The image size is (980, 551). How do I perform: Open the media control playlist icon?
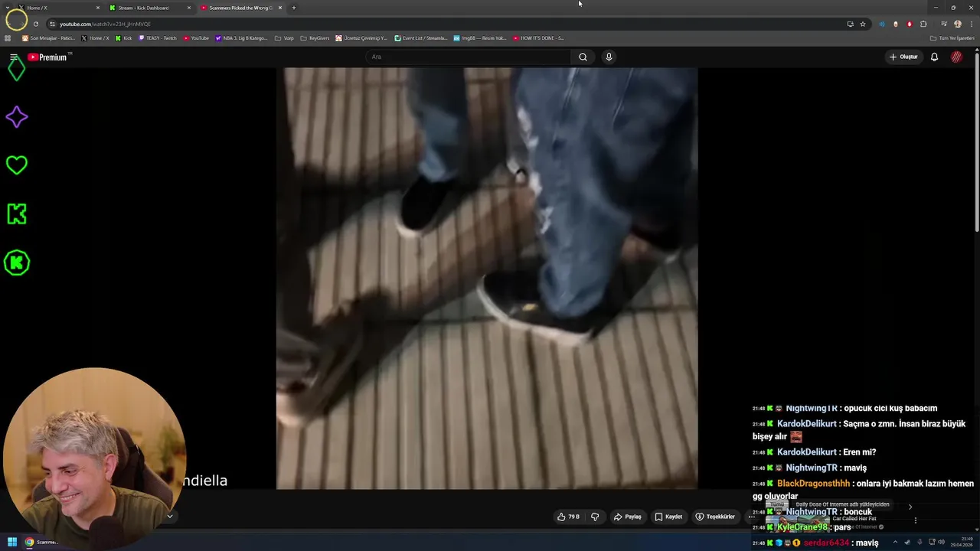click(943, 24)
